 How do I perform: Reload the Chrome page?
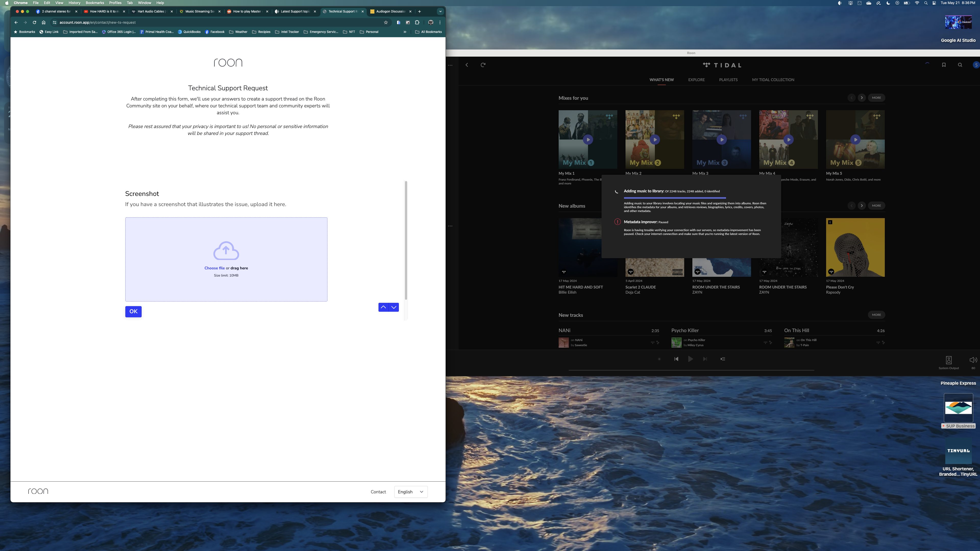34,22
